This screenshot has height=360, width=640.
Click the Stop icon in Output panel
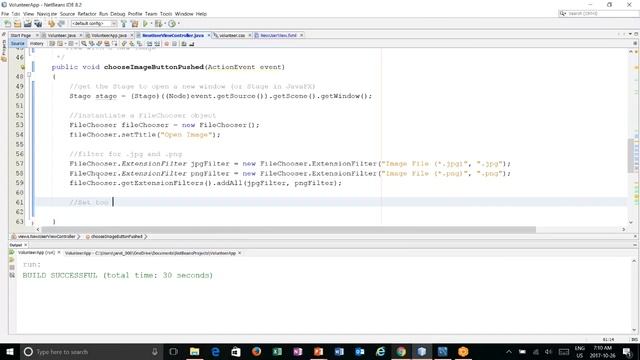pos(12,268)
